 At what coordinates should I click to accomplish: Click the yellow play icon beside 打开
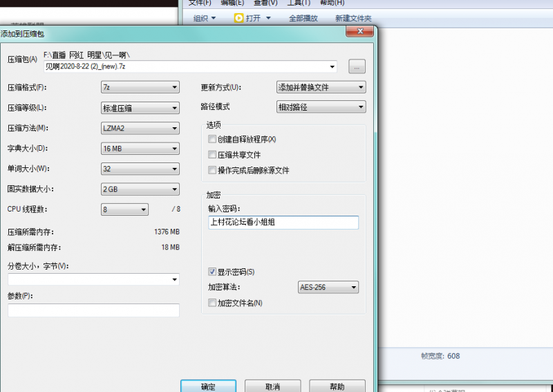(238, 18)
